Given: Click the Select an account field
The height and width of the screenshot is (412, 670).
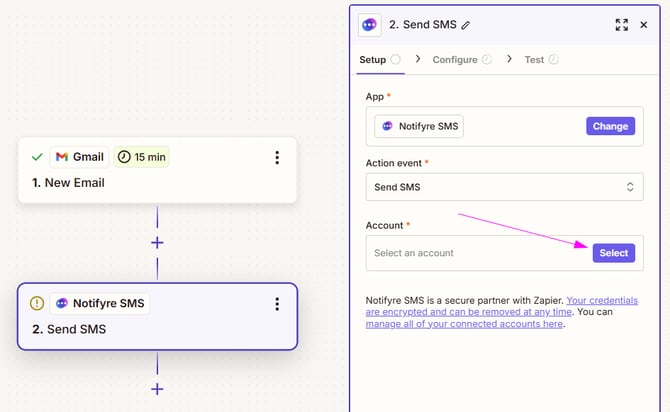Looking at the screenshot, I should (475, 253).
